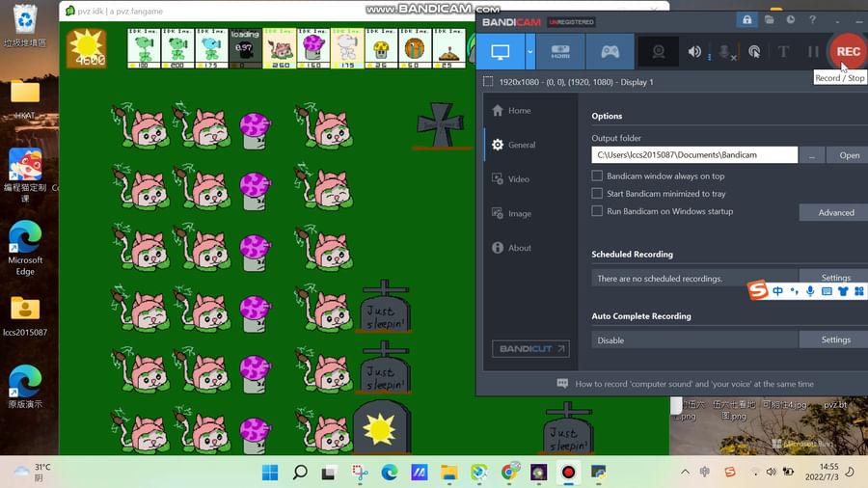Select the purple mushroom 150 card
Image resolution: width=868 pixels, height=488 pixels.
[x=313, y=48]
